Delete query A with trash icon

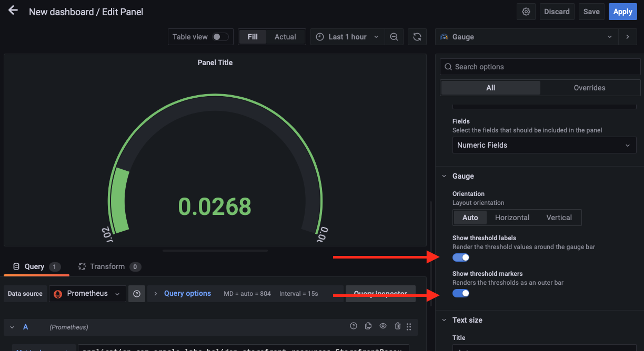[398, 326]
